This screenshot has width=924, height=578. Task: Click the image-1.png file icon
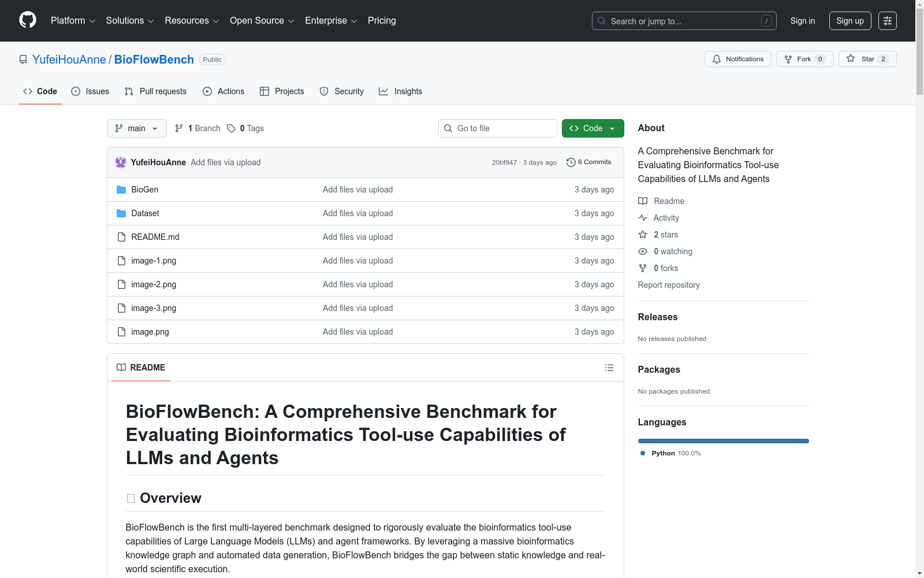point(121,261)
